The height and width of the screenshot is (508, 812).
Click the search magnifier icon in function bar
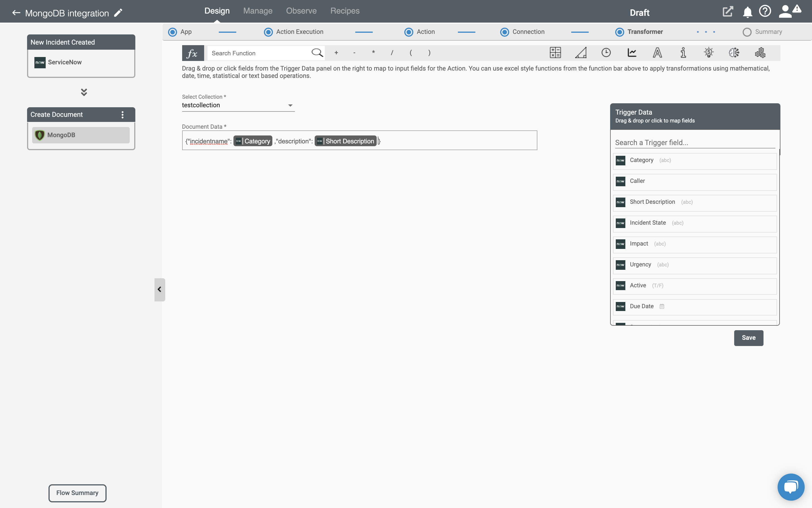(x=317, y=53)
